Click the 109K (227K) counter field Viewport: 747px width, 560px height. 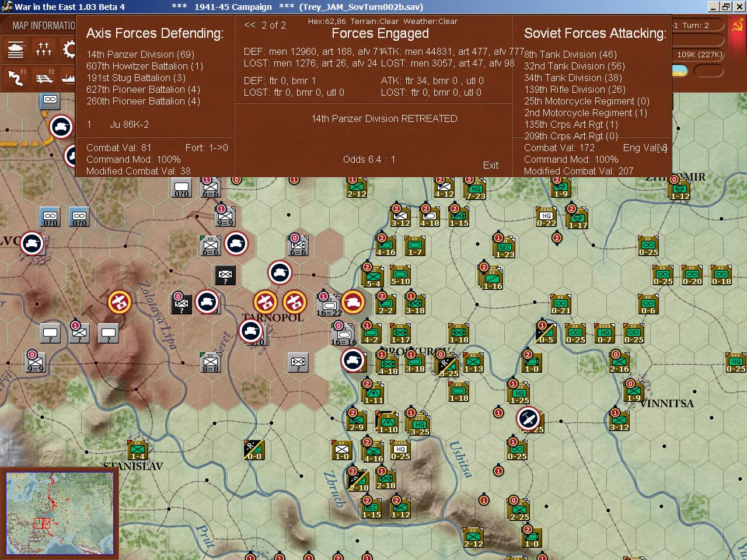[699, 54]
